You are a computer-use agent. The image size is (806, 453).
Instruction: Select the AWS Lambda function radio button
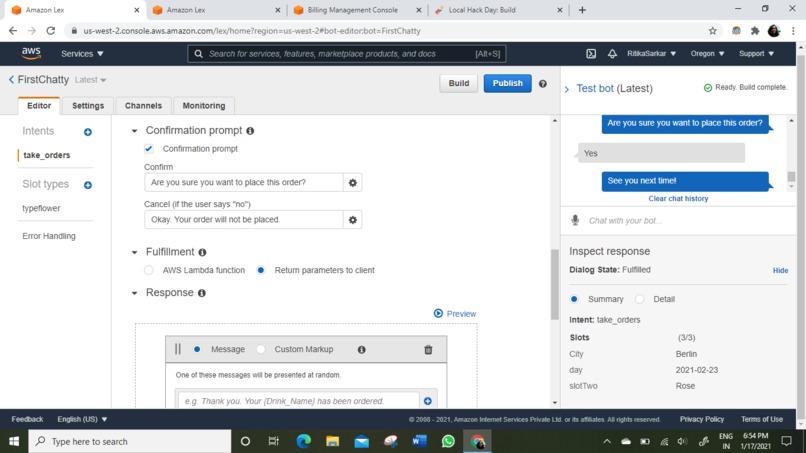point(149,270)
